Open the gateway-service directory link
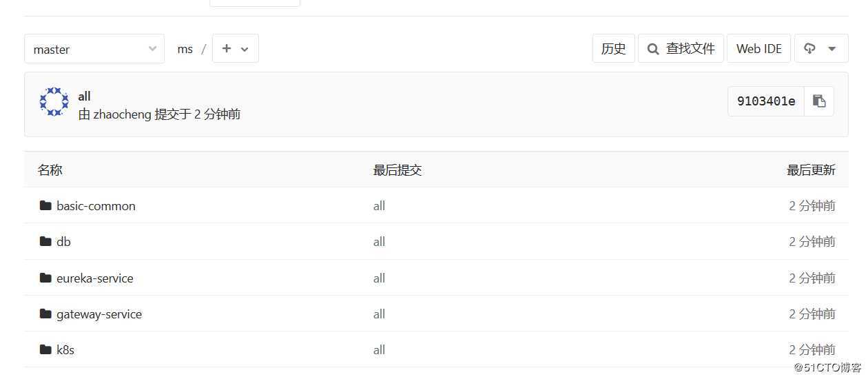This screenshot has width=868, height=379. coord(99,314)
